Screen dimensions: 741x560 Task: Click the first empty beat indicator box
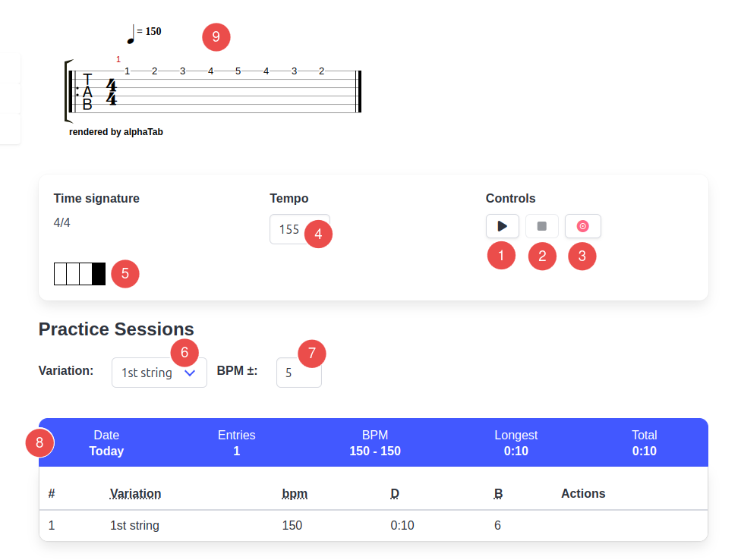(61, 274)
